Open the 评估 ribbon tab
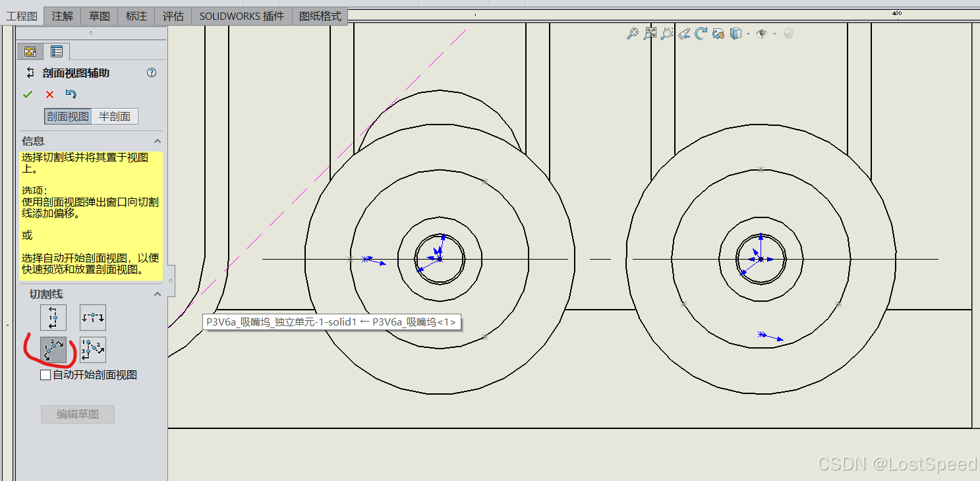980x481 pixels. (173, 16)
